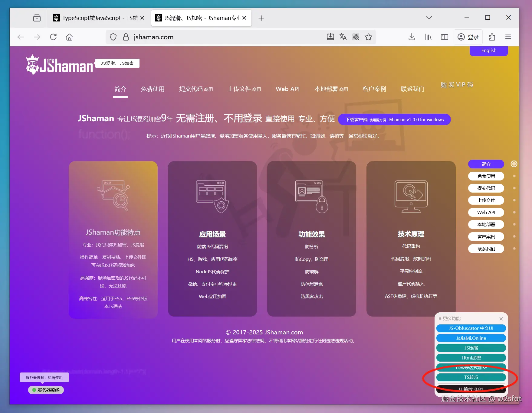
Task: Reload the jshaman.com page
Action: point(53,37)
